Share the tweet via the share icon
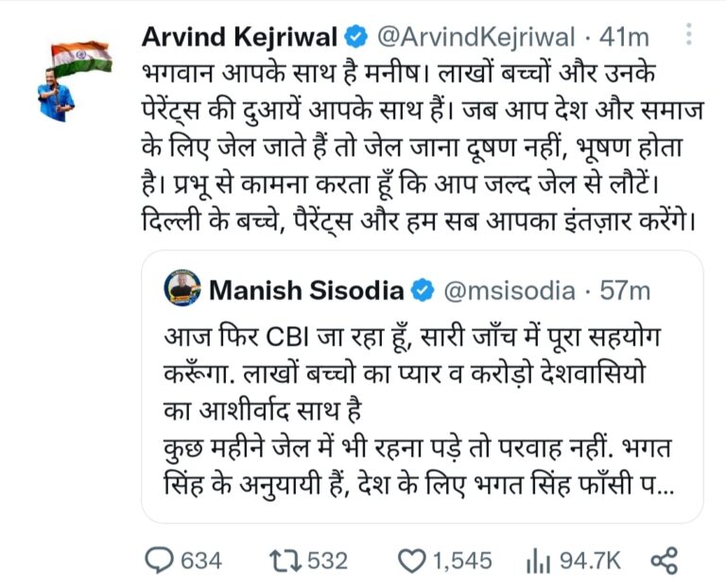This screenshot has height=588, width=726. pyautogui.click(x=665, y=561)
